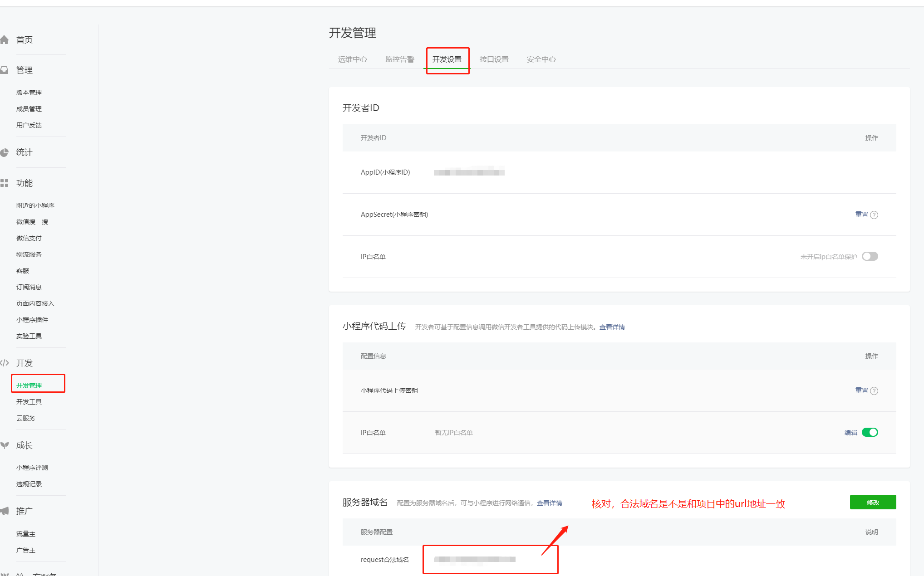Click the 推广 megaphone icon in sidebar

click(x=5, y=511)
